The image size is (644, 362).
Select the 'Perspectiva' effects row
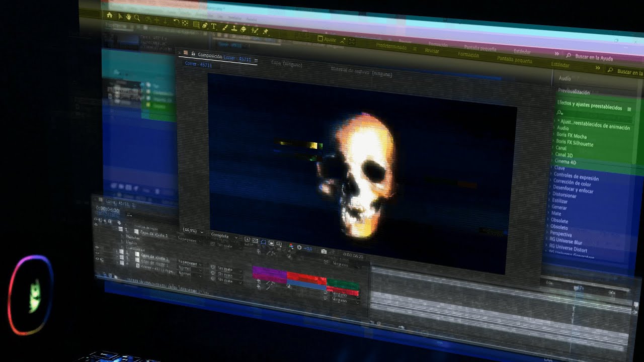click(x=560, y=234)
